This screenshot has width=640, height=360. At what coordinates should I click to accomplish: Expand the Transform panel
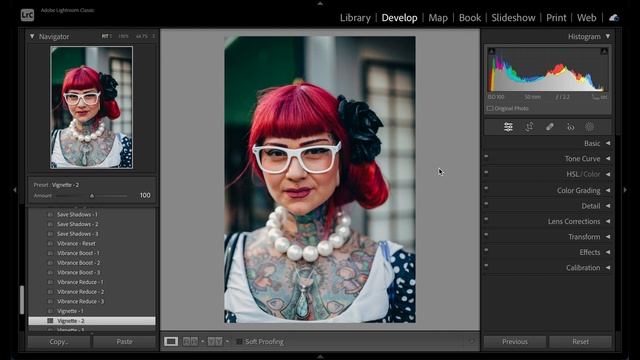[x=608, y=237]
